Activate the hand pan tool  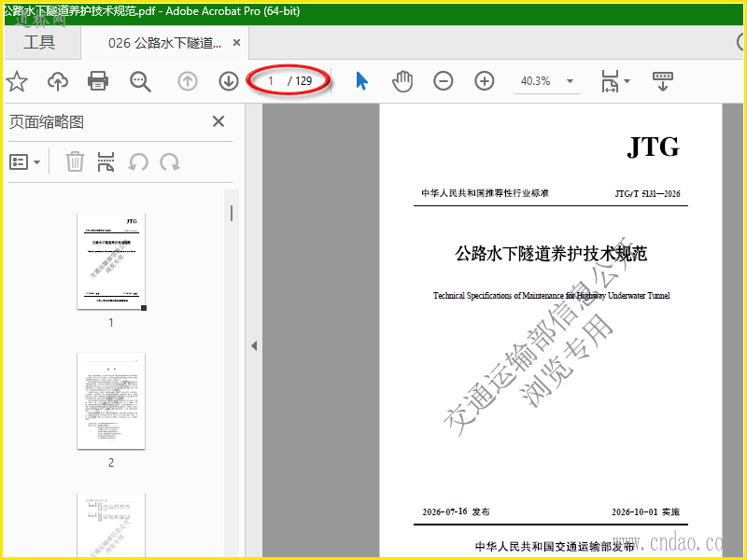click(x=402, y=81)
